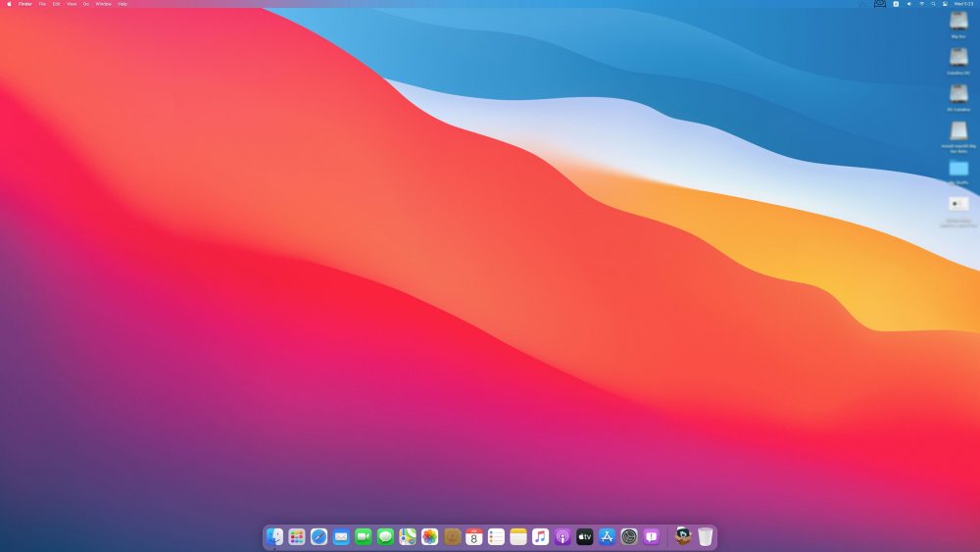Open the Contacts app icon
The height and width of the screenshot is (552, 980).
coord(452,536)
